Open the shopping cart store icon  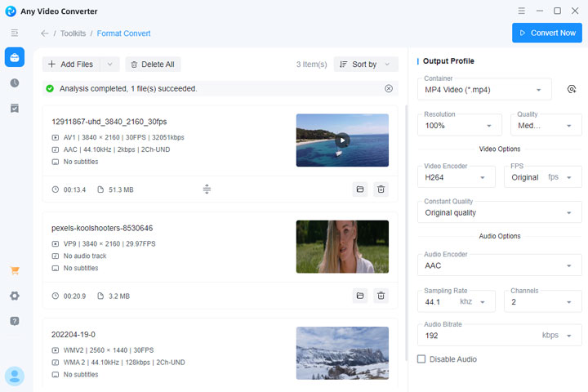click(15, 270)
